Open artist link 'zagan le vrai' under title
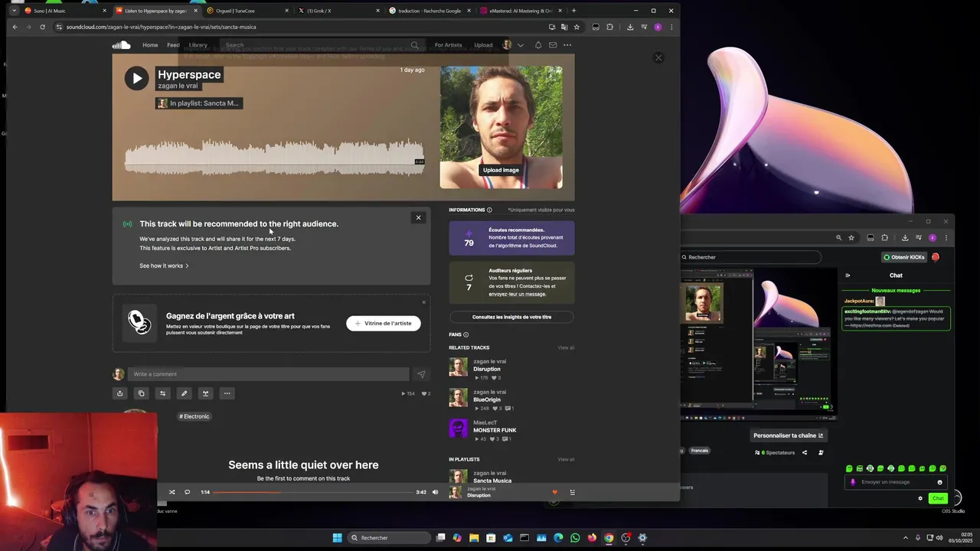The width and height of the screenshot is (980, 551). [x=178, y=86]
